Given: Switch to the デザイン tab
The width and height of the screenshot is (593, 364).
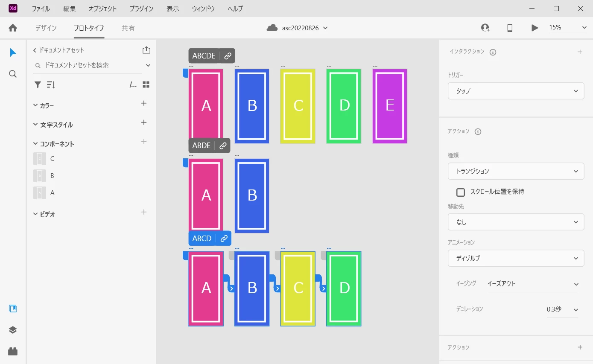Looking at the screenshot, I should (46, 28).
